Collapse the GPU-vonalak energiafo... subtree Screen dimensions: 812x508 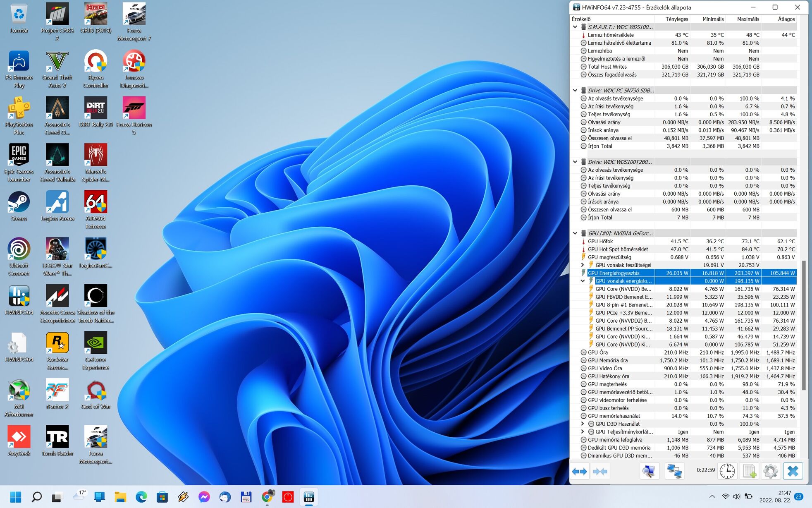pos(583,281)
